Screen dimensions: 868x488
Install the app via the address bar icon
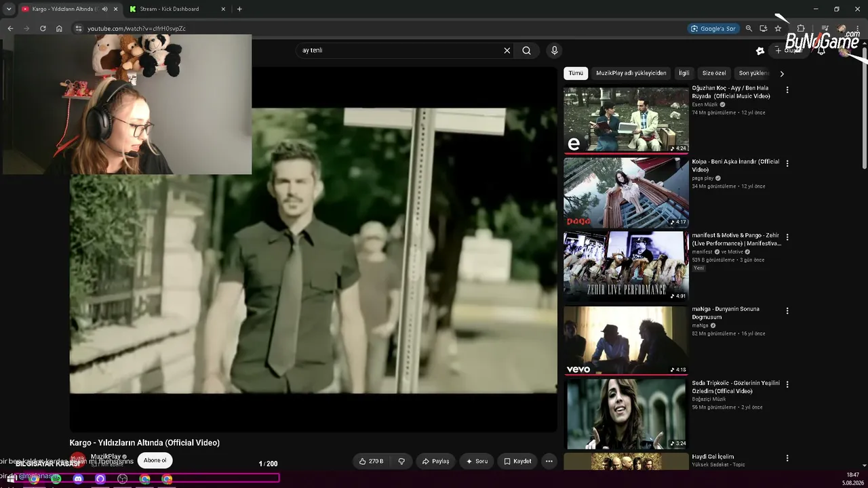point(764,28)
